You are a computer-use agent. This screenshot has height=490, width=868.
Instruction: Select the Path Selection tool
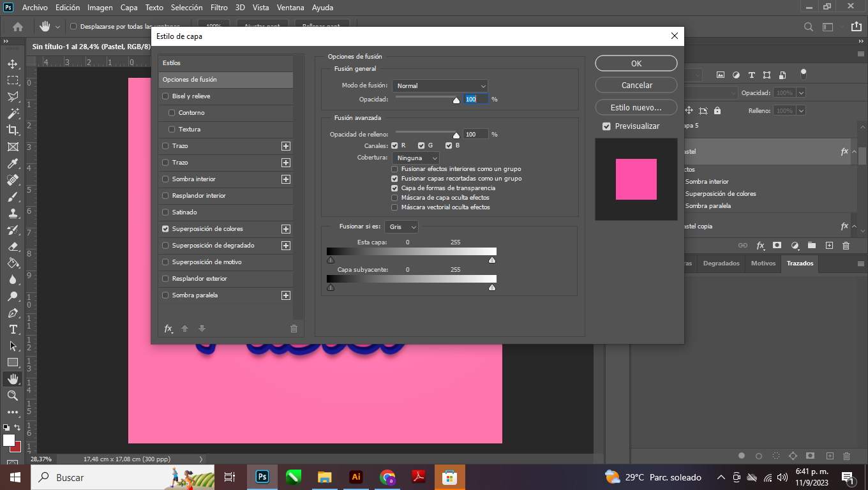(x=13, y=346)
